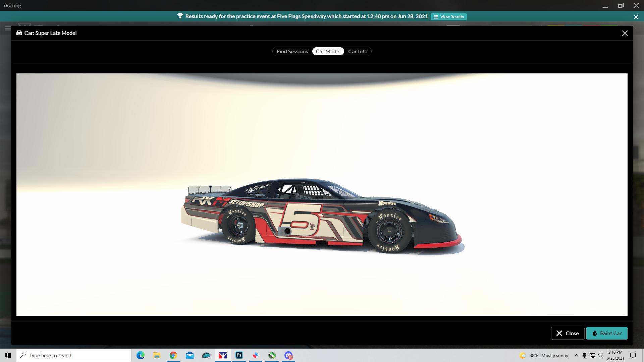Open Google Chrome from the taskbar
Image resolution: width=644 pixels, height=362 pixels.
(173, 355)
